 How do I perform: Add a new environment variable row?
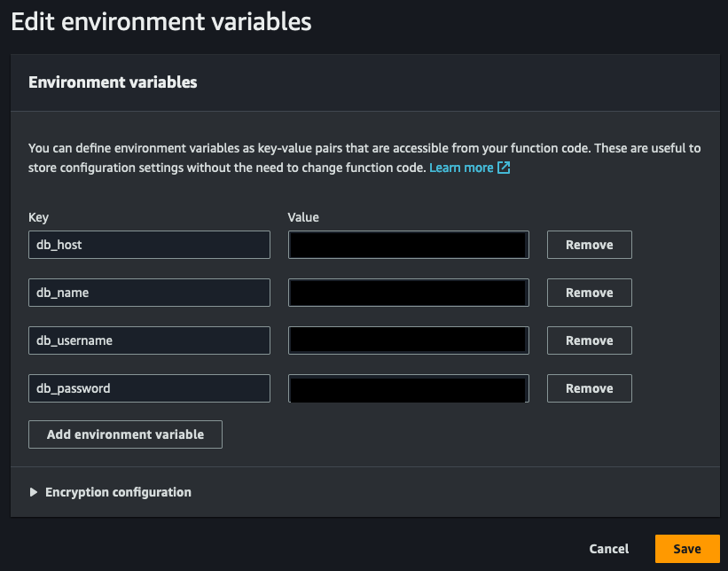tap(125, 434)
